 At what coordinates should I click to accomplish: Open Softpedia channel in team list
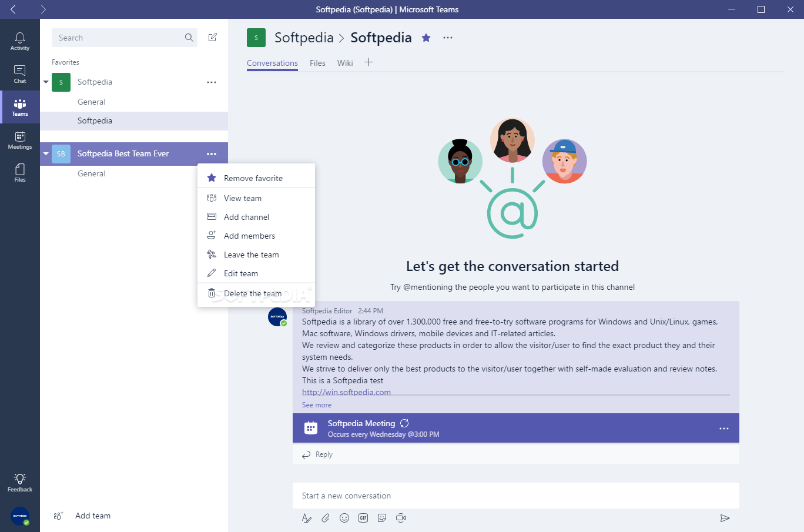click(134, 121)
